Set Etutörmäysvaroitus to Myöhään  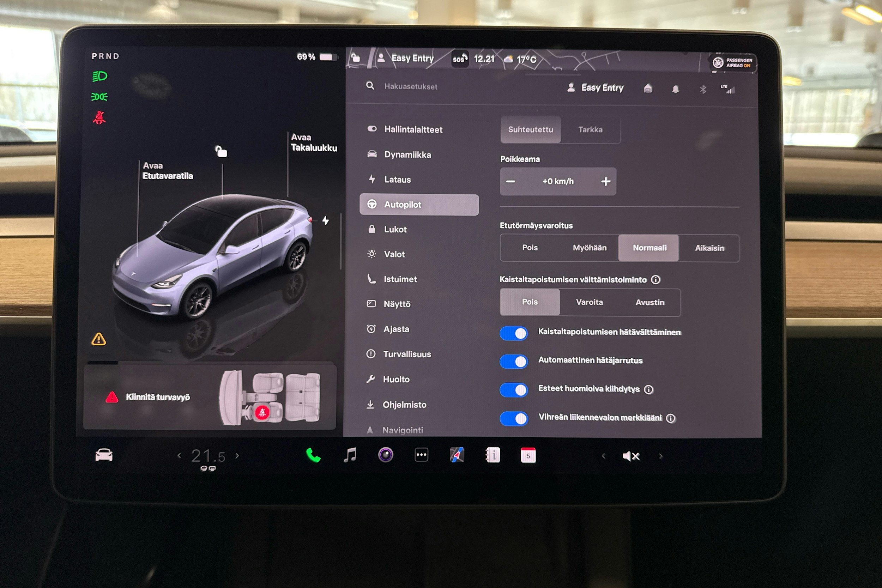click(x=589, y=248)
